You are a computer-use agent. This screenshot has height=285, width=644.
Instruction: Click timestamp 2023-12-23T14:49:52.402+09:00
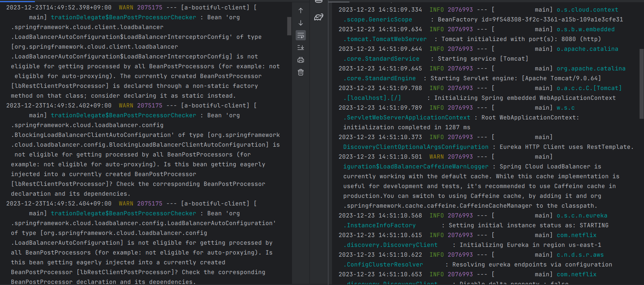pos(59,105)
